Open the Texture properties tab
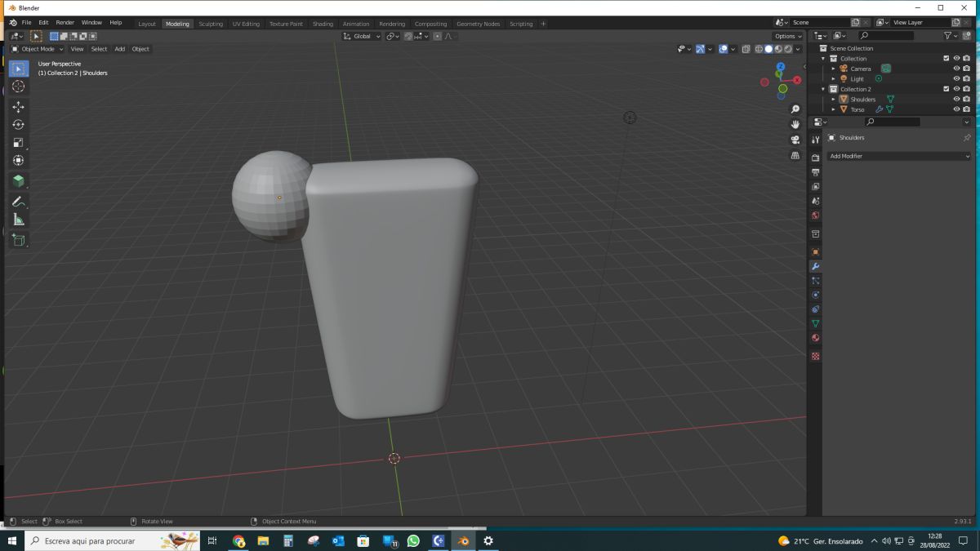 pos(815,356)
